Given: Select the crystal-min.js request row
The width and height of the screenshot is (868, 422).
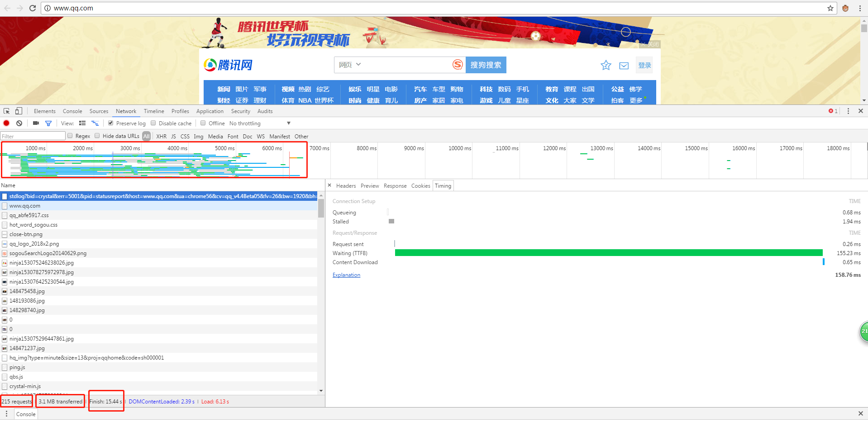Looking at the screenshot, I should coord(159,386).
